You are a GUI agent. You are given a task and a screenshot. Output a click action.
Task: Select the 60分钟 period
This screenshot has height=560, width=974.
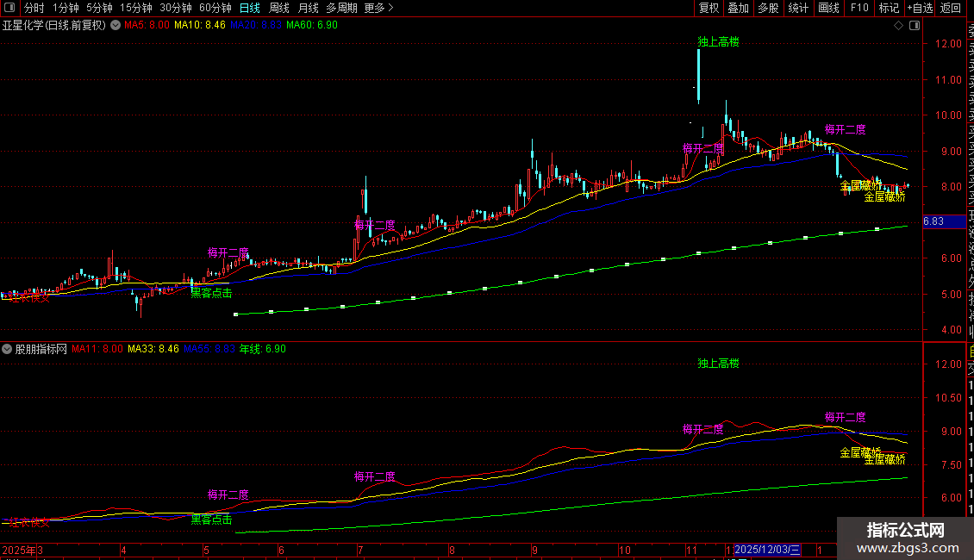(x=215, y=8)
